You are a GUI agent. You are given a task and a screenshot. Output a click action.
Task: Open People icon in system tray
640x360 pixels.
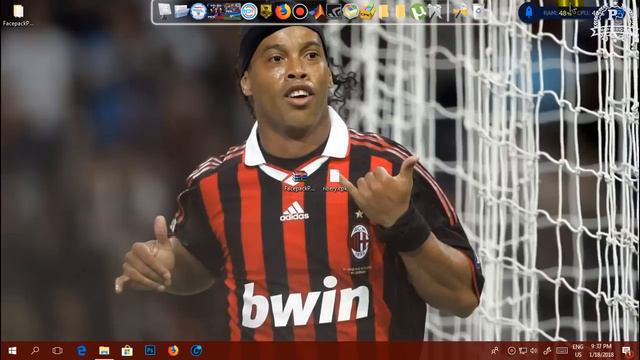click(495, 351)
